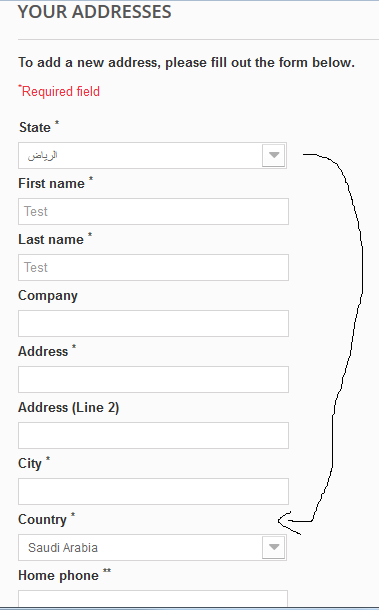Open the State dropdown arrow

point(274,155)
